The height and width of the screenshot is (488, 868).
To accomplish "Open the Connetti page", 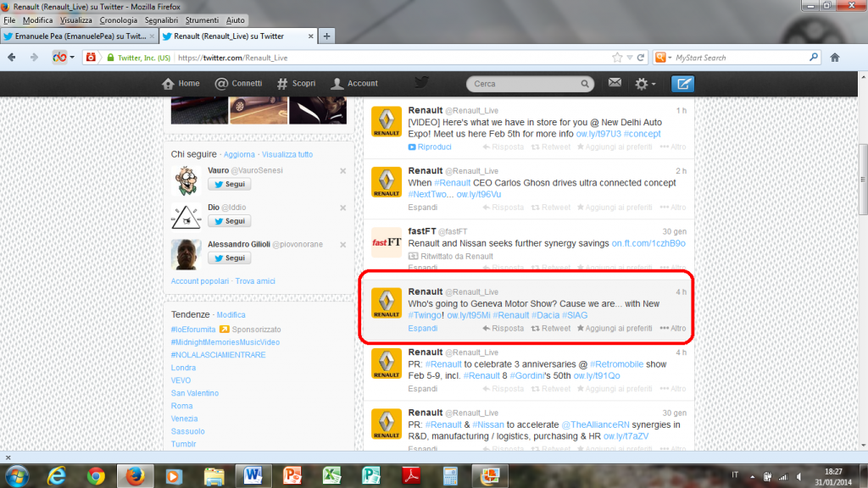I will coord(238,84).
